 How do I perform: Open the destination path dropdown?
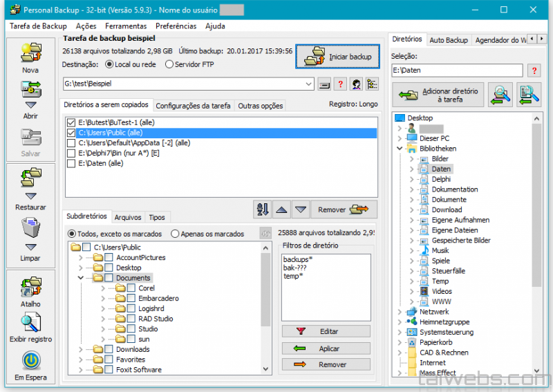308,84
